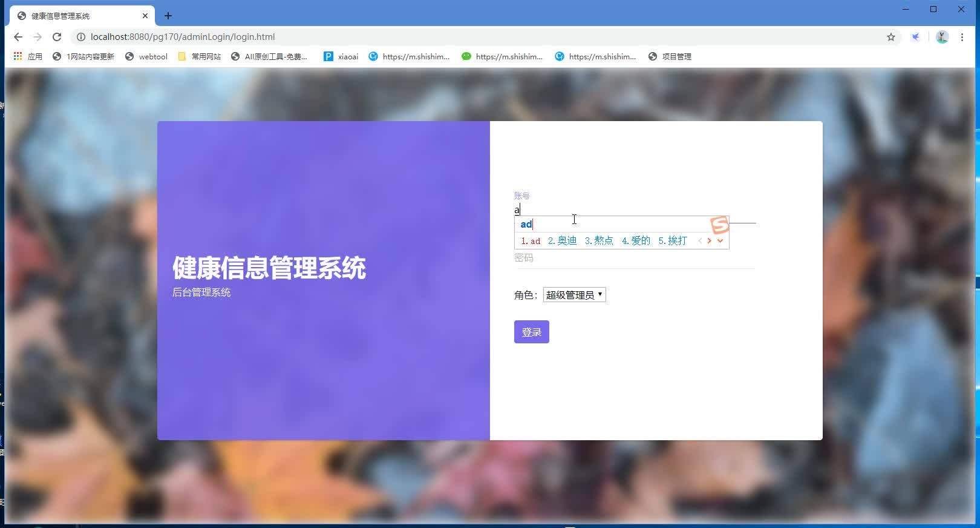The width and height of the screenshot is (980, 528).
Task: Open the 角色 role dropdown
Action: coord(574,295)
